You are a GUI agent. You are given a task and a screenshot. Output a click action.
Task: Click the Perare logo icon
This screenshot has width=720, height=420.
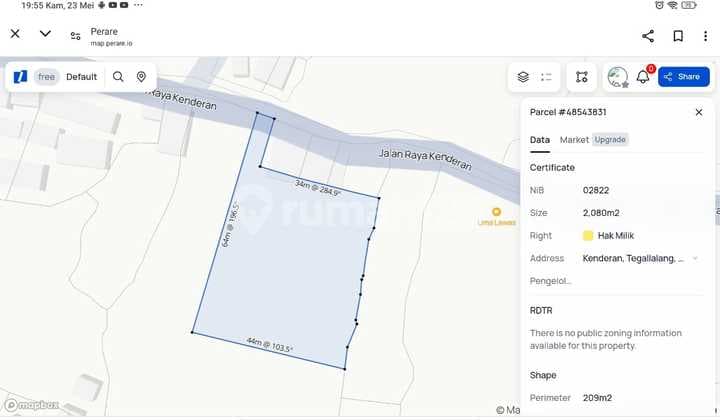pyautogui.click(x=20, y=77)
